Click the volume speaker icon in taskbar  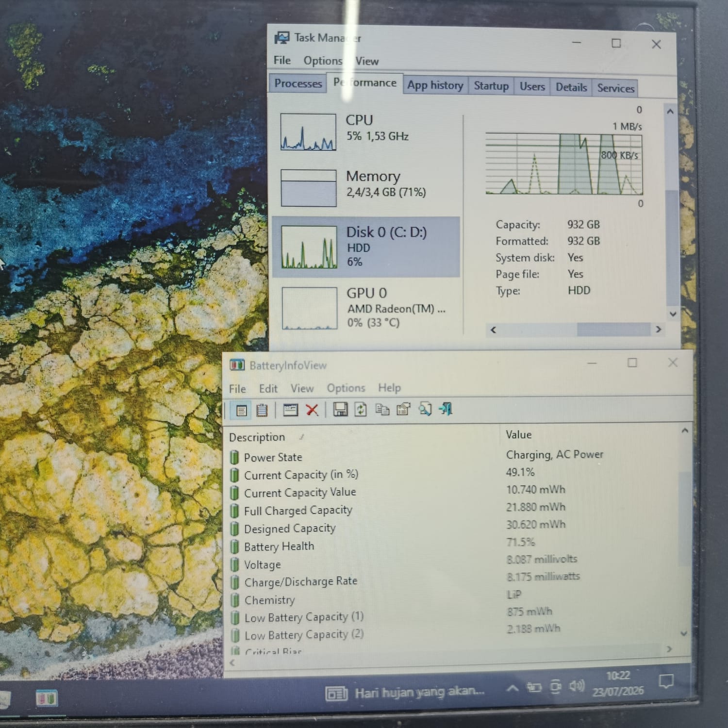pyautogui.click(x=577, y=686)
